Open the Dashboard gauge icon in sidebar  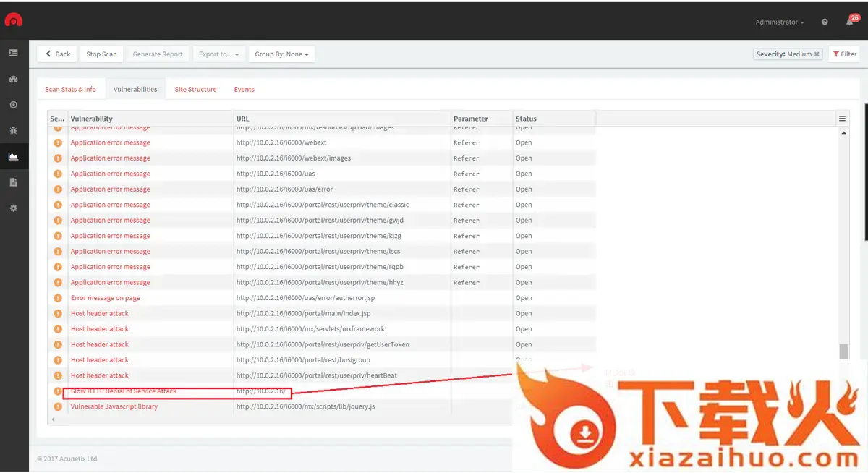pos(13,79)
